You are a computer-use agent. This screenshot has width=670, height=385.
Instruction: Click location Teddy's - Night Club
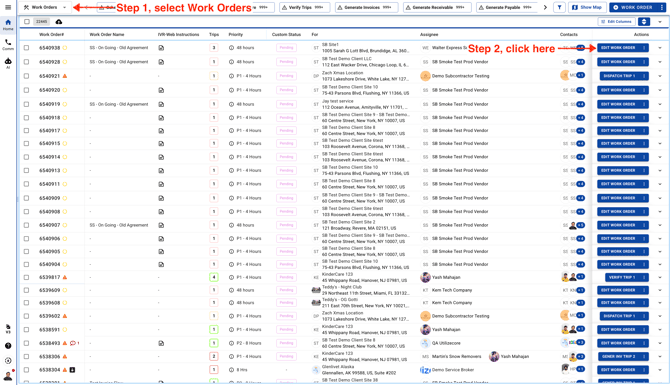342,287
